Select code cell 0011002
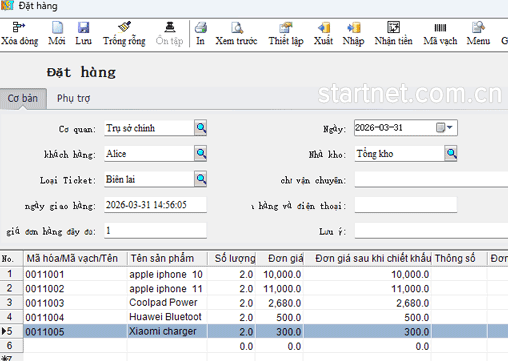Screen dimensions: 508x361 click(75, 289)
